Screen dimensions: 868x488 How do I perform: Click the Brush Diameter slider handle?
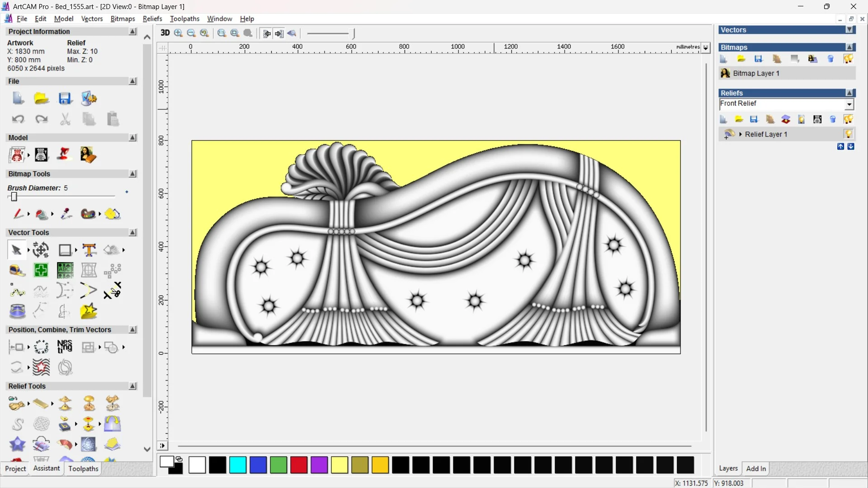tap(14, 197)
